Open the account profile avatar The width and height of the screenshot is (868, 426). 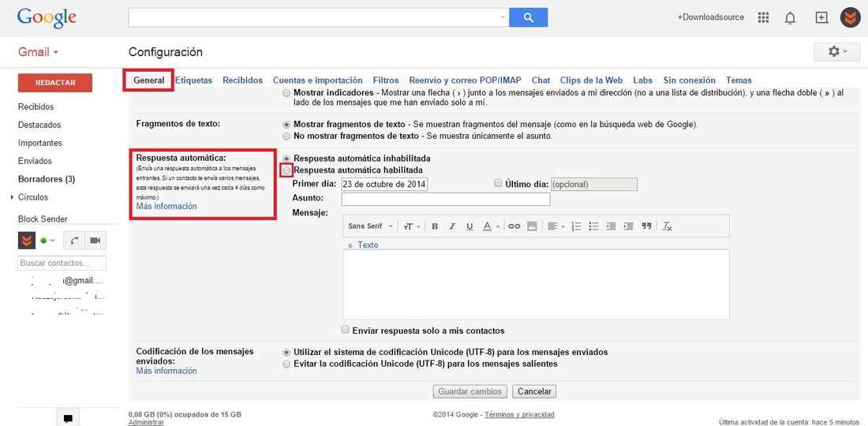[850, 17]
